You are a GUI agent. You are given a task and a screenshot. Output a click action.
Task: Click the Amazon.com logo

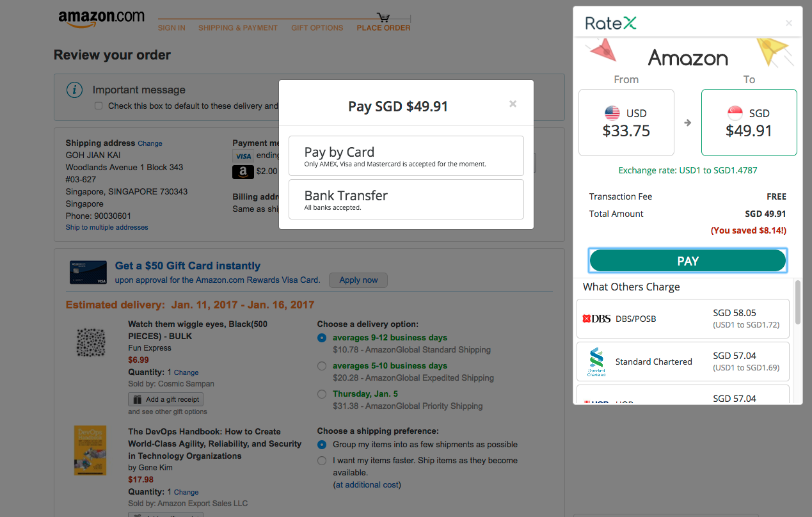click(x=101, y=19)
